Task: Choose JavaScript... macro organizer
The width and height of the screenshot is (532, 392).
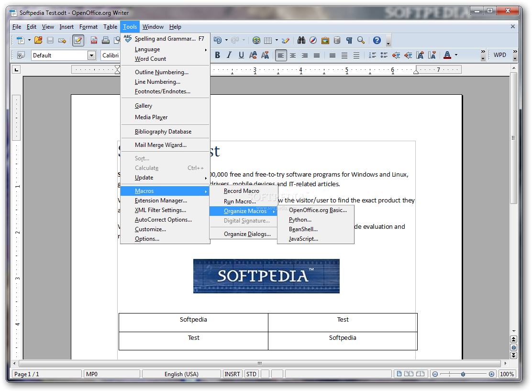Action: tap(316, 238)
